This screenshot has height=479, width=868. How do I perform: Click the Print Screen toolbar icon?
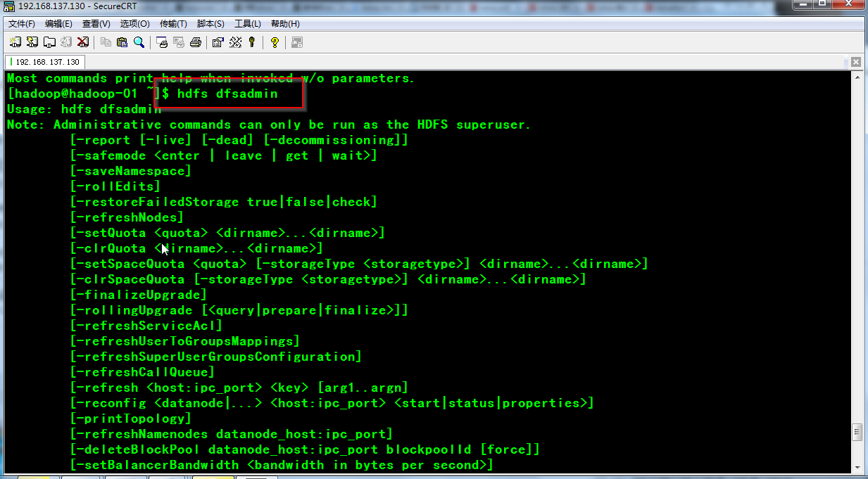(x=162, y=42)
